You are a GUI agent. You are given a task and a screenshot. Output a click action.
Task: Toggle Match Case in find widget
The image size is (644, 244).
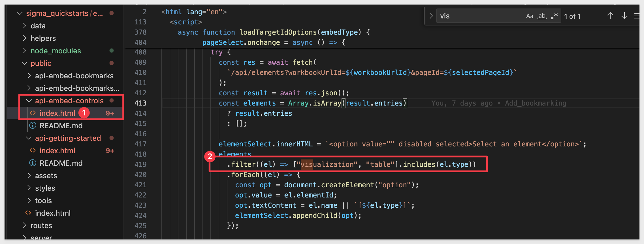coord(529,16)
